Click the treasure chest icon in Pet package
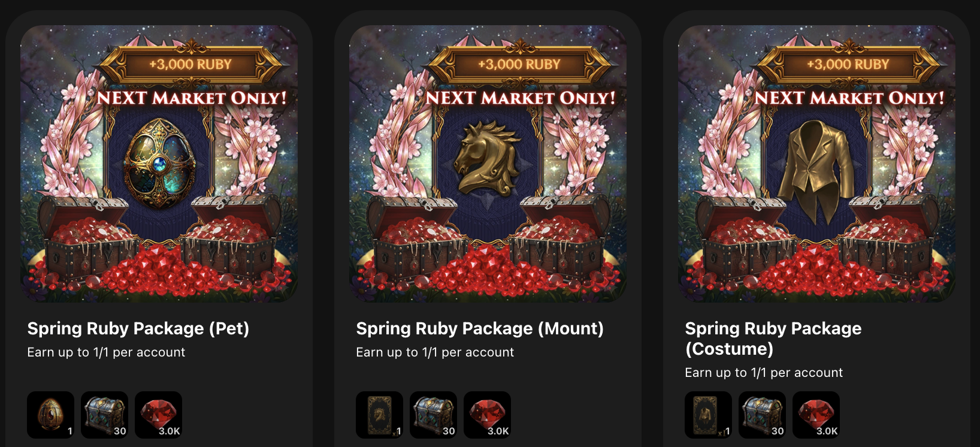 click(105, 415)
